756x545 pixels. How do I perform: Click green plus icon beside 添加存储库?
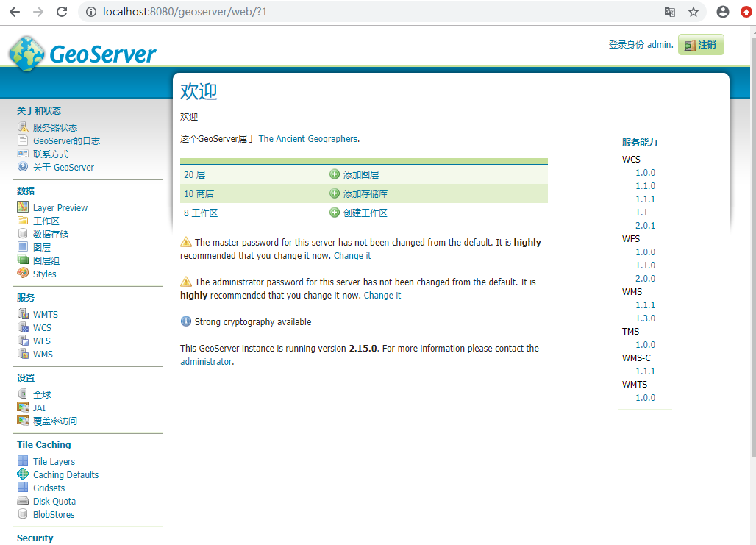[335, 193]
